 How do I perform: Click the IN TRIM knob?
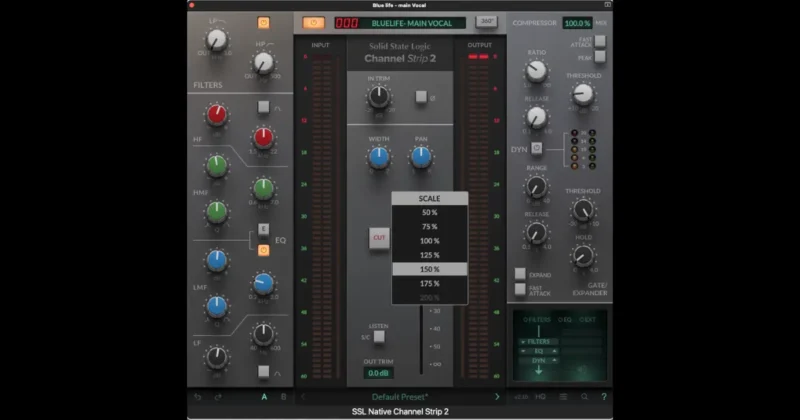tap(379, 96)
